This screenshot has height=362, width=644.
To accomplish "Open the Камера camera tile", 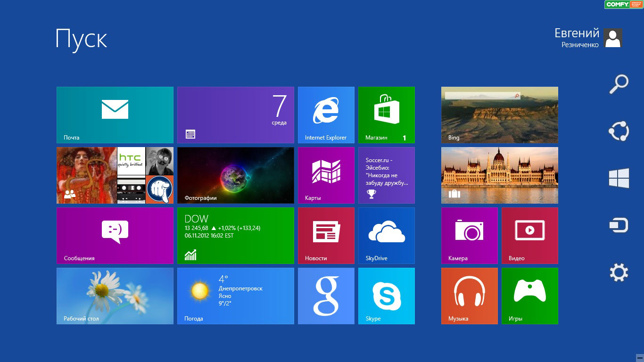I will 470,236.
